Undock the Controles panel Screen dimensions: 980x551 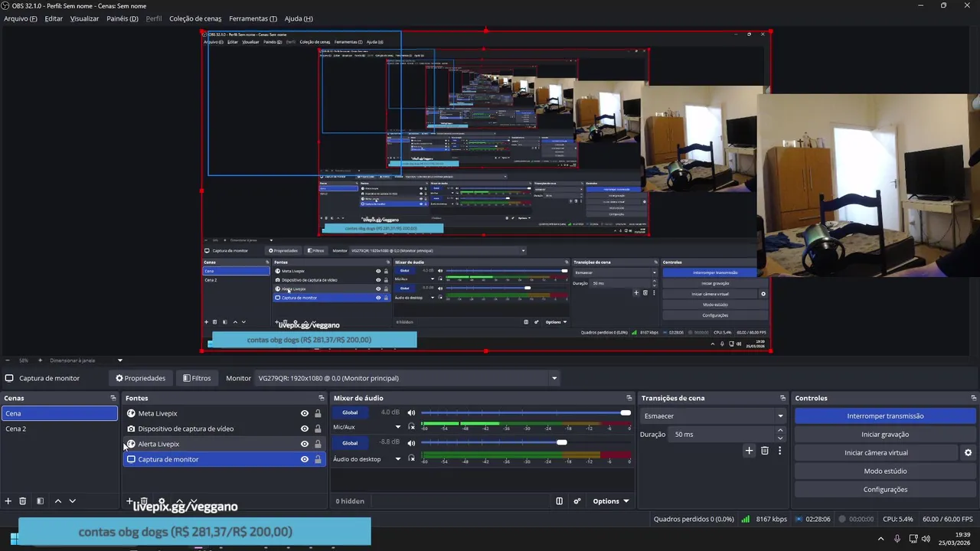[974, 398]
